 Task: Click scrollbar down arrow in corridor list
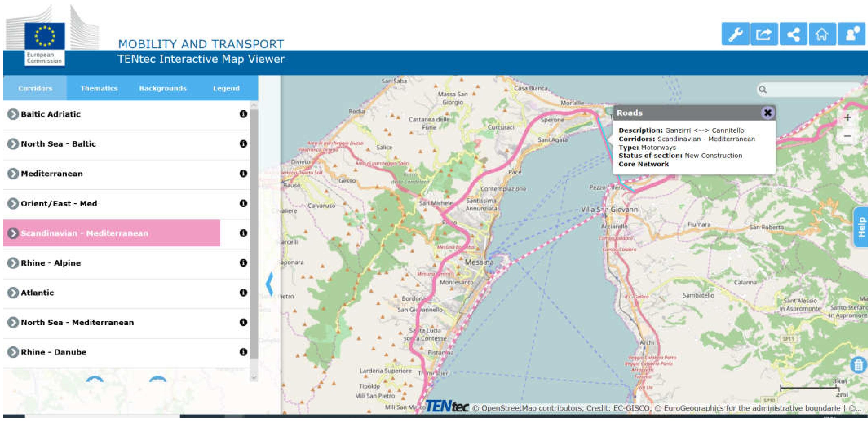(254, 378)
